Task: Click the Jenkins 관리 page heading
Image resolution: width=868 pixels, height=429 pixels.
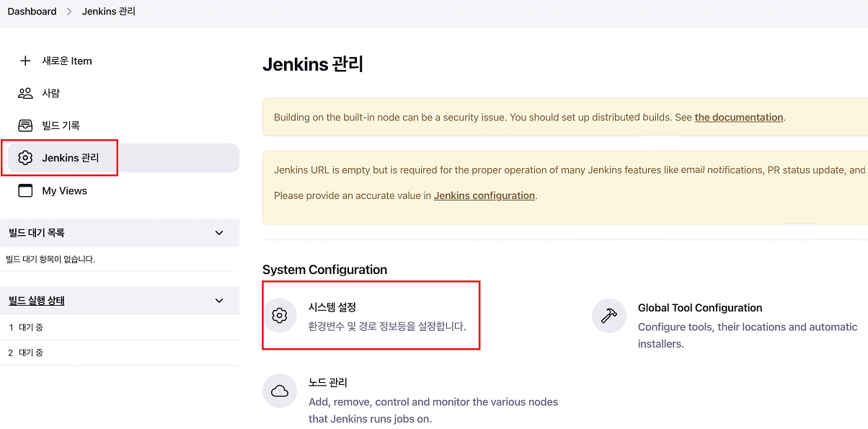Action: (313, 64)
